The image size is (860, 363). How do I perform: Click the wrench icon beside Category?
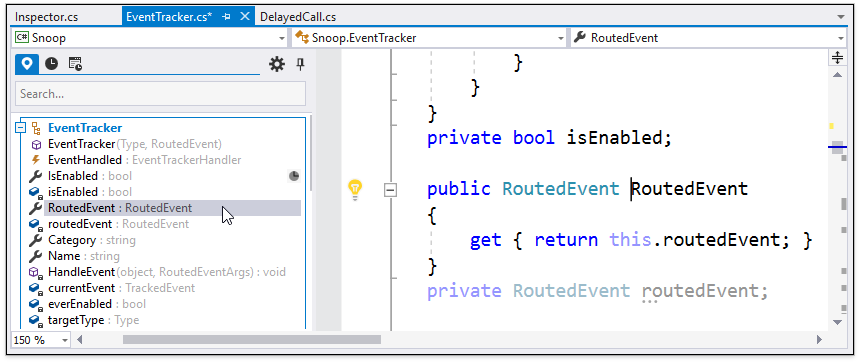point(36,240)
